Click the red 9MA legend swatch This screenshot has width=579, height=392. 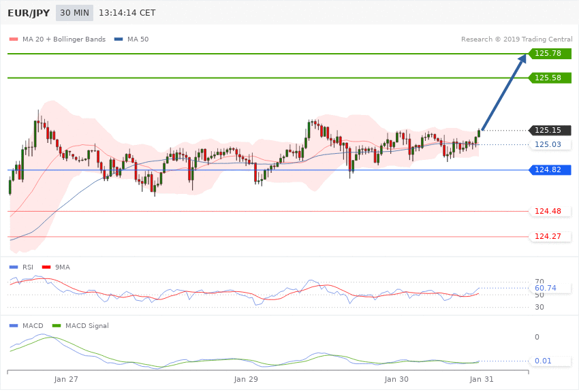[46, 267]
